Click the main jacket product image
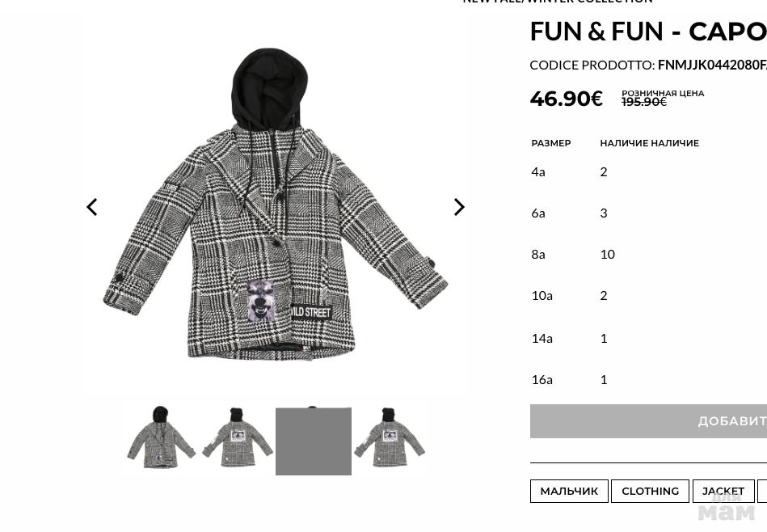The image size is (767, 532). click(276, 204)
